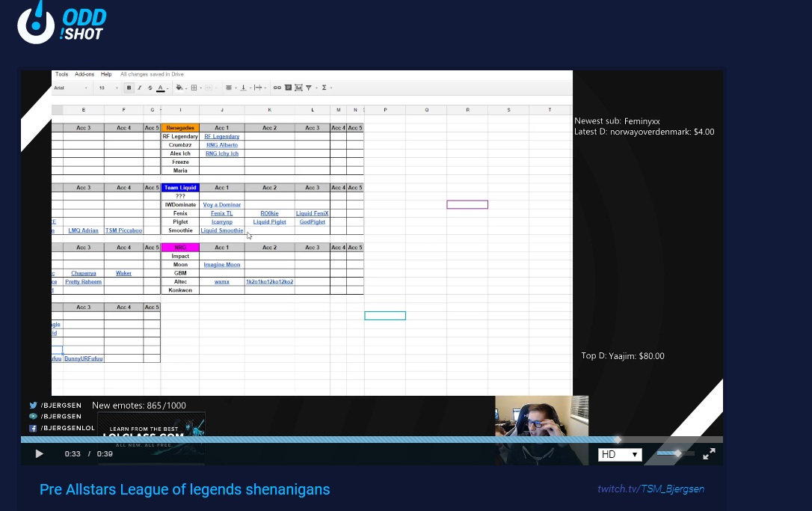Adjust the volume slider
The width and height of the screenshot is (812, 511).
(677, 453)
